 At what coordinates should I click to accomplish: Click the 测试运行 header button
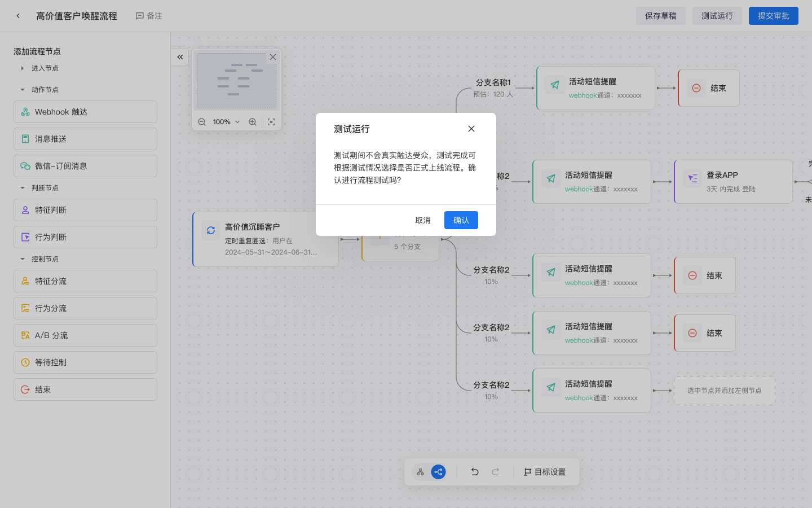(x=717, y=16)
